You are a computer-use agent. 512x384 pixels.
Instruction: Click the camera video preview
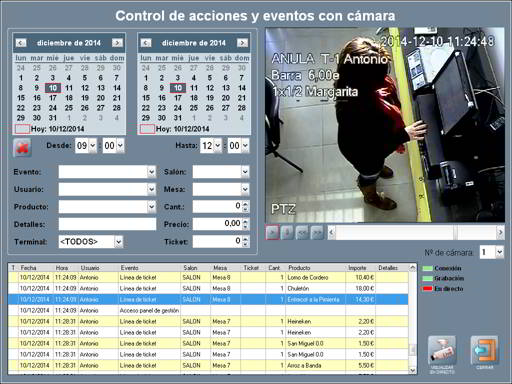pyautogui.click(x=385, y=125)
